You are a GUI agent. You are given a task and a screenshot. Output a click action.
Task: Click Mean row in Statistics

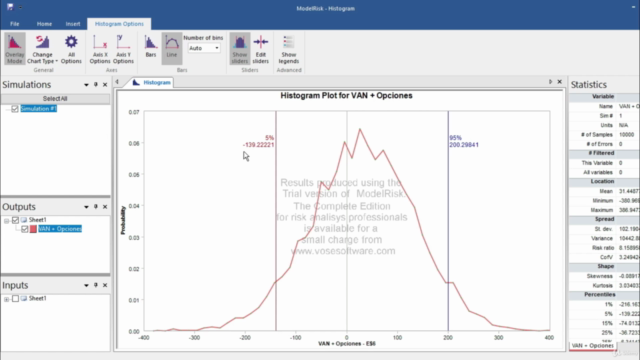(604, 191)
